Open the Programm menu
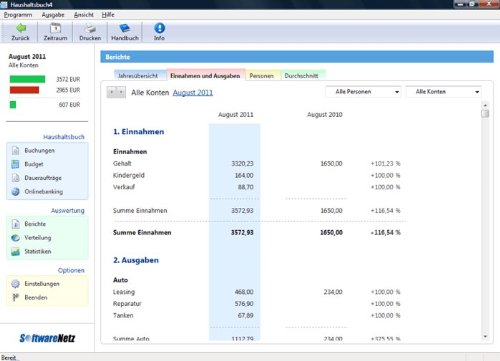The height and width of the screenshot is (361, 500). [x=18, y=15]
